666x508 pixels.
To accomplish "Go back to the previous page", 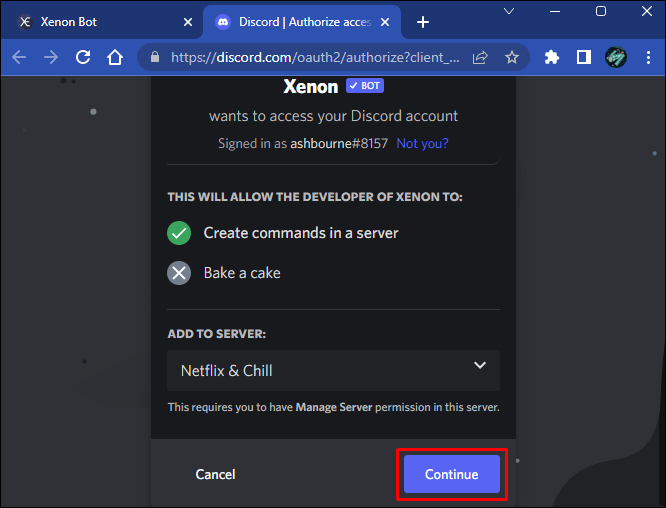I will (x=19, y=58).
